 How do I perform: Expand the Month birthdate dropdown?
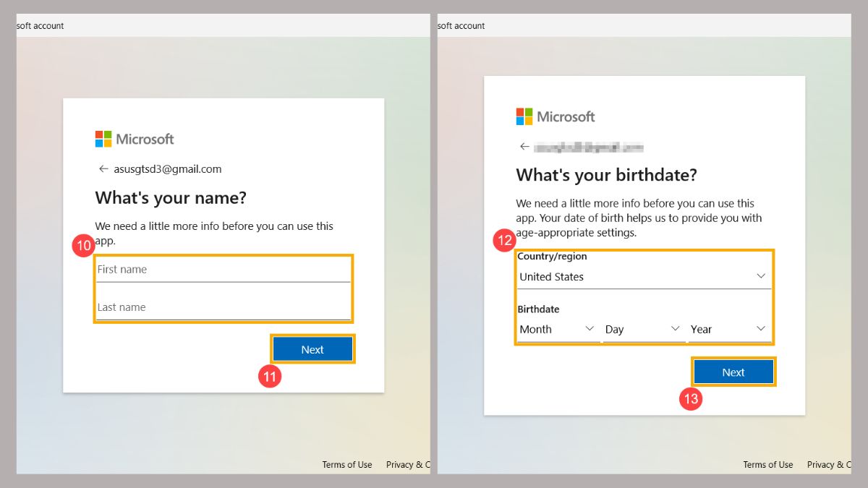click(557, 329)
